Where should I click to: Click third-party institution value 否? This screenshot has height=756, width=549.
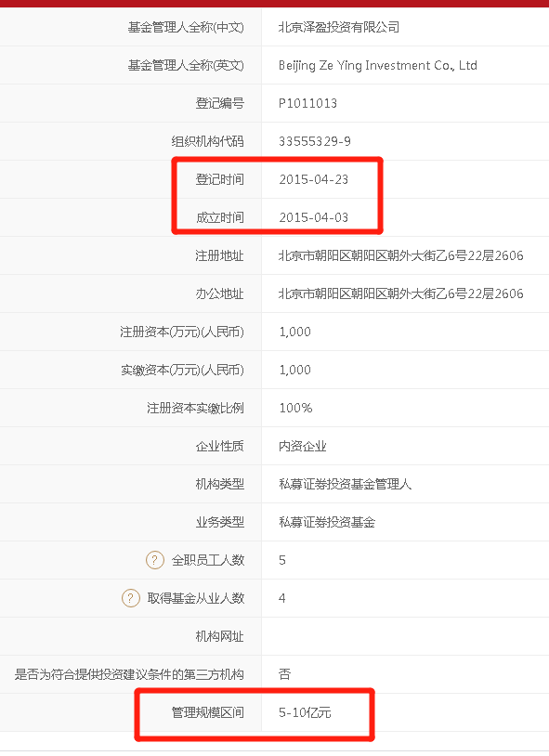[x=284, y=674]
